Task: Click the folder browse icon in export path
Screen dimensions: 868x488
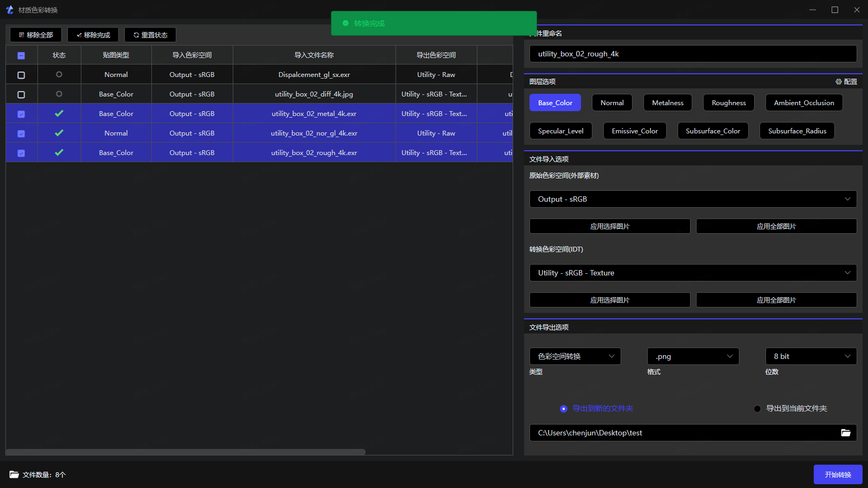Action: 845,433
